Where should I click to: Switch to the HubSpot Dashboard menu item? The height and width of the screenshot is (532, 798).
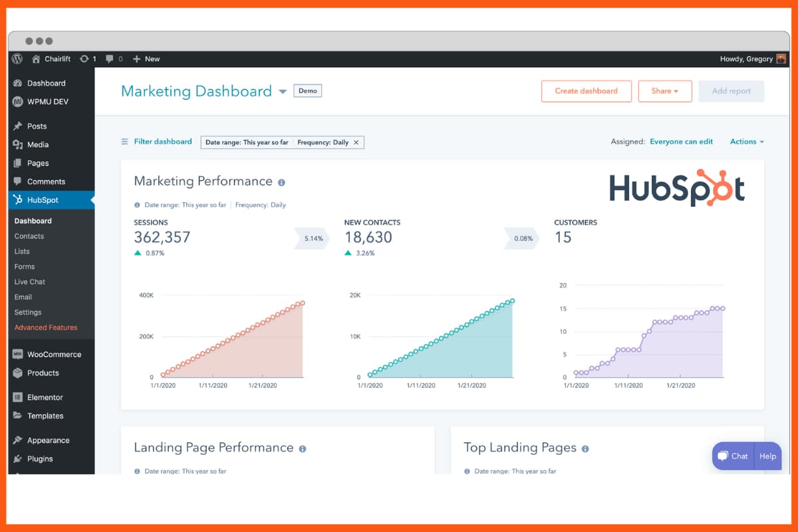tap(33, 221)
